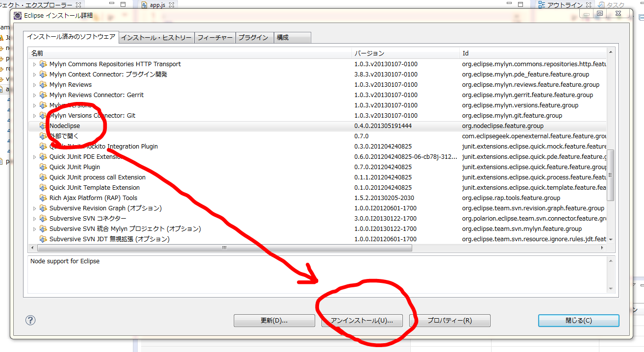644x352 pixels.
Task: Open プロパティー(R) for the selected item
Action: pyautogui.click(x=450, y=321)
